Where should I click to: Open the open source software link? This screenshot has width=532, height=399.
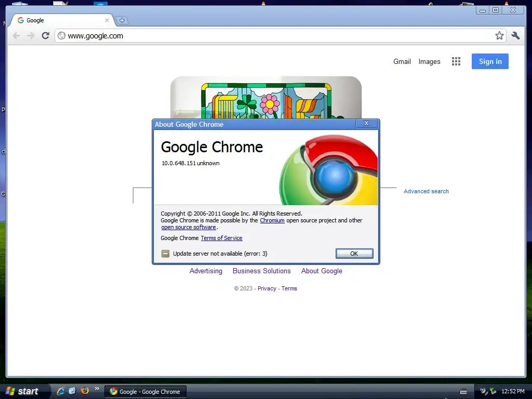pos(189,227)
